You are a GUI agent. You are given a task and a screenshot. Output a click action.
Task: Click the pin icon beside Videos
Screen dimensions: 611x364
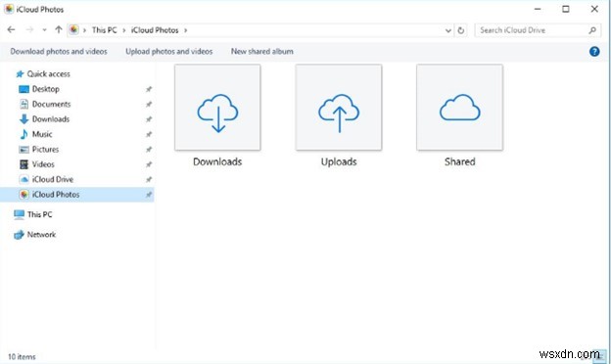tap(149, 164)
